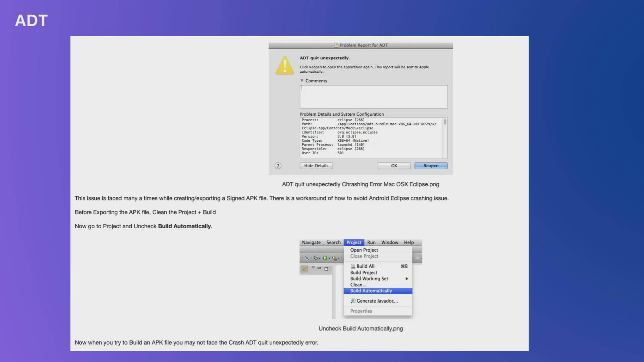Viewport: 644px width, 362px height.
Task: Click the Hide Details button
Action: (316, 166)
